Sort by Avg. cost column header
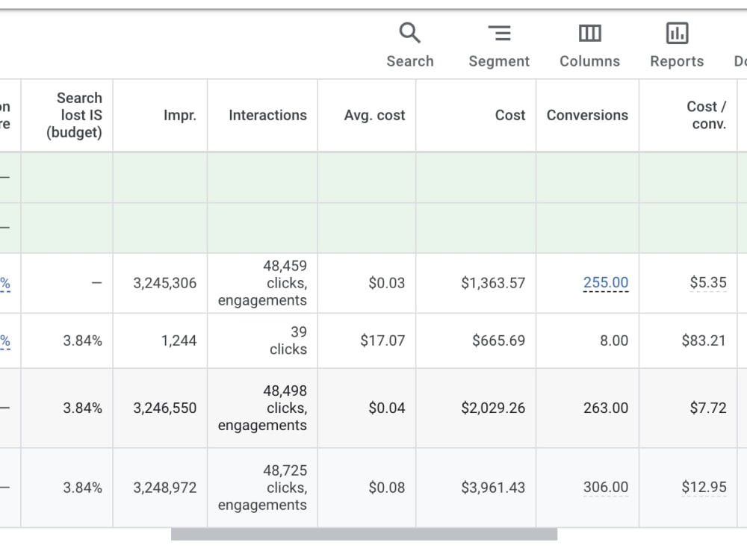 374,115
